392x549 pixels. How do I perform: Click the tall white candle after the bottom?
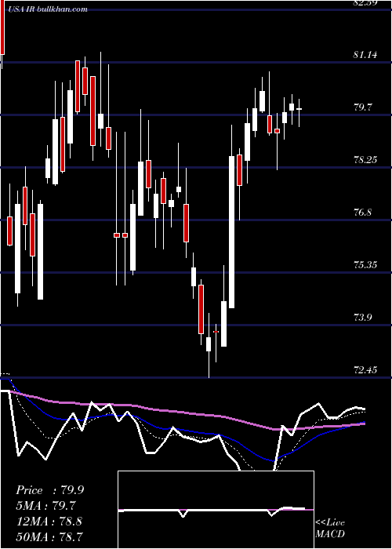tap(231, 232)
